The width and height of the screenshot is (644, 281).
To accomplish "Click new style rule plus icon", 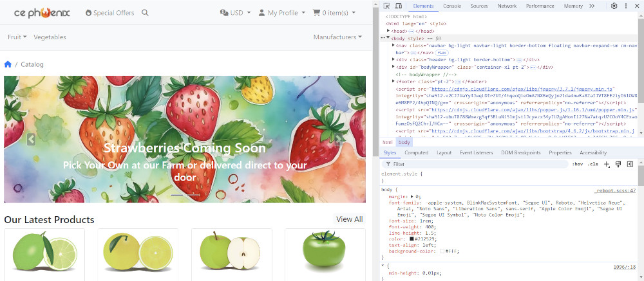I will click(x=607, y=164).
